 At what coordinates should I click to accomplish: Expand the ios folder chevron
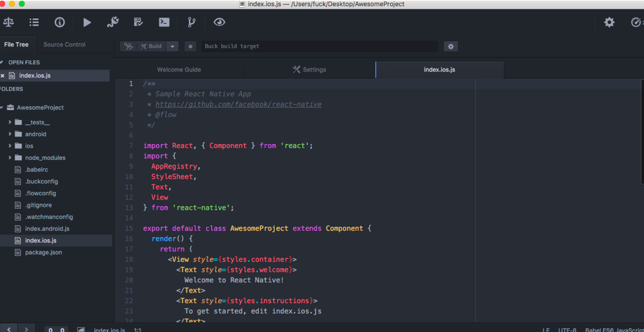[10, 146]
